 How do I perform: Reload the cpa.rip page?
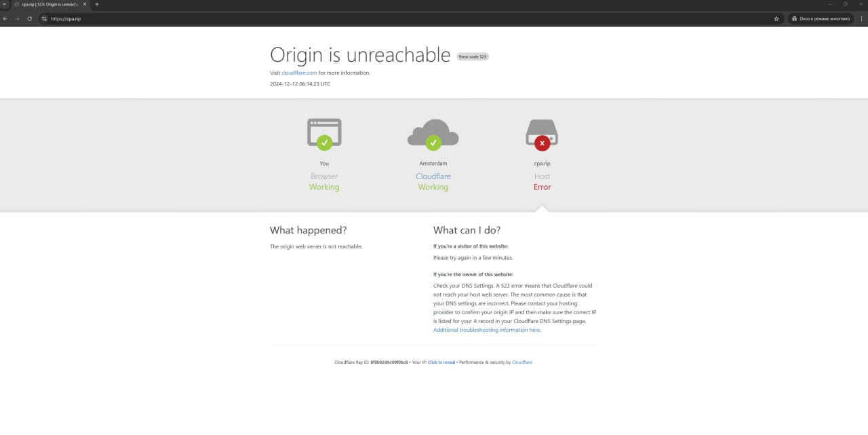30,18
